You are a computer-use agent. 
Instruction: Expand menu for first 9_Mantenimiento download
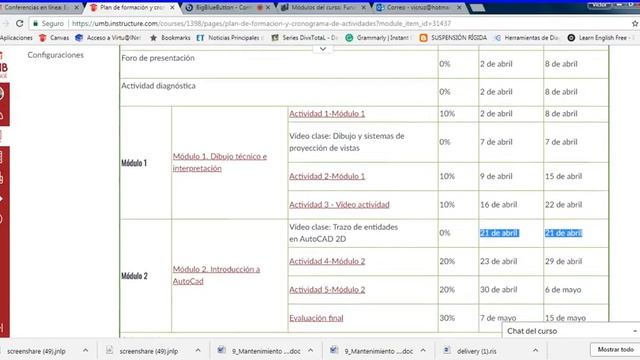pyautogui.click(x=311, y=351)
